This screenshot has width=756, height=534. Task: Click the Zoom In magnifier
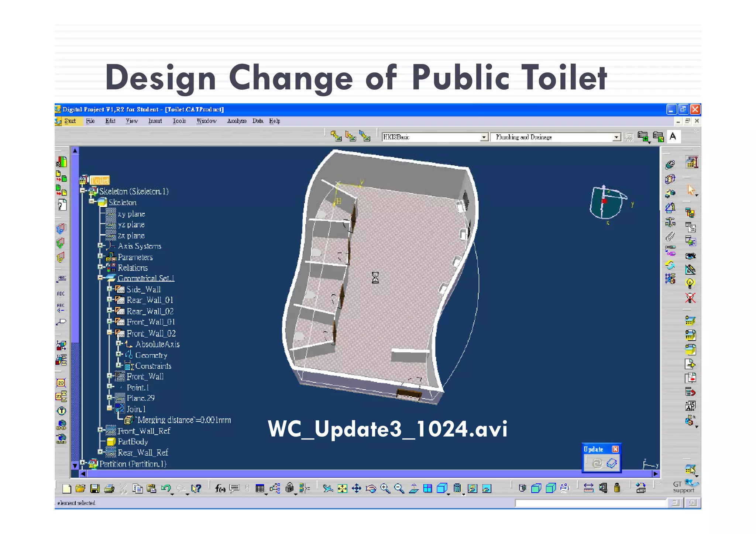[x=385, y=489]
